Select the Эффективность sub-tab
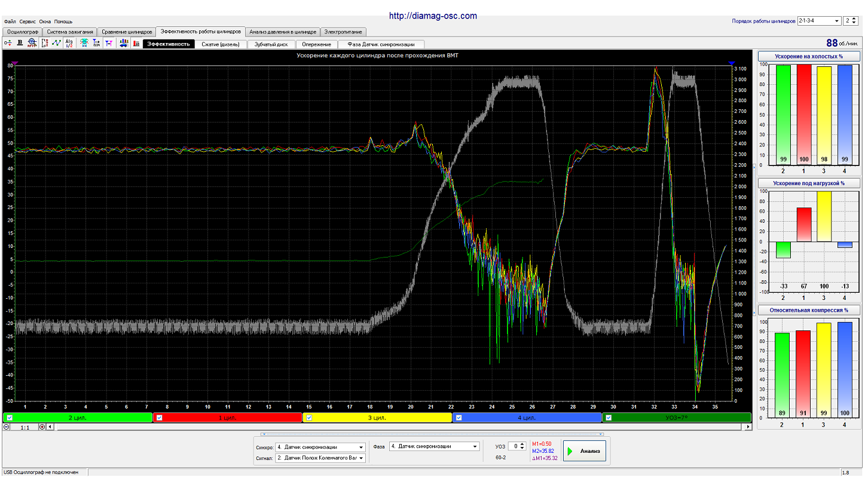This screenshot has width=868, height=478. (x=169, y=44)
